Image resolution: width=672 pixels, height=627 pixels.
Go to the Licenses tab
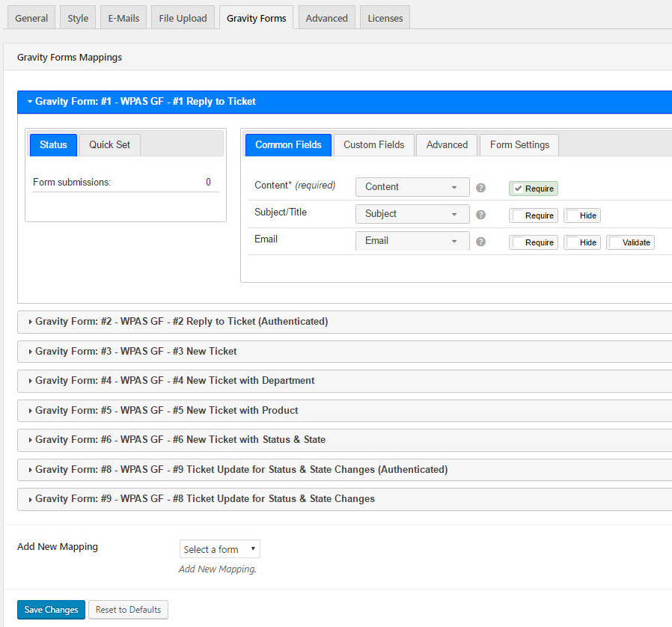385,18
